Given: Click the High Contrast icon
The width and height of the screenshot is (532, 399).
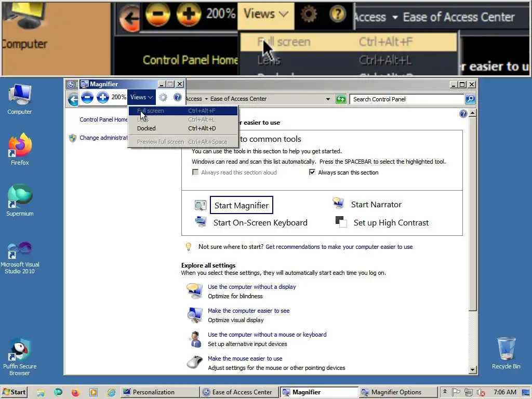Looking at the screenshot, I should 341,222.
